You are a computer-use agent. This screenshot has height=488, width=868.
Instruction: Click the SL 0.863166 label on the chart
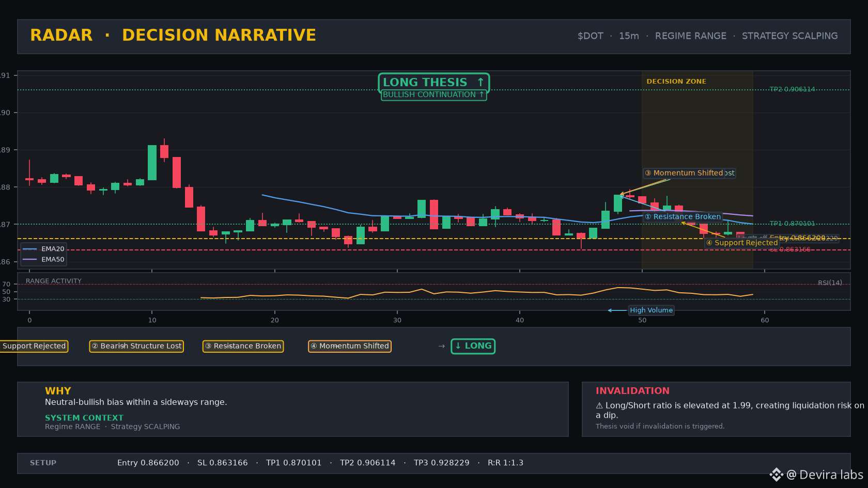pyautogui.click(x=790, y=249)
